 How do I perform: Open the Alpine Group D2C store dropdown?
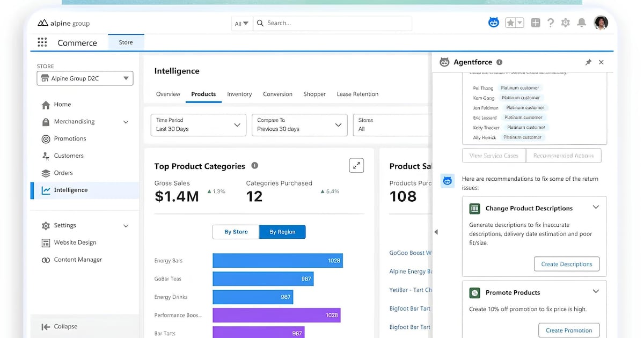(85, 78)
